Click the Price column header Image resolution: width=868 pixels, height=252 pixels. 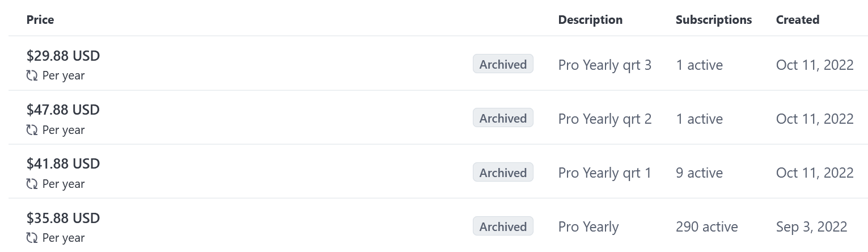(x=40, y=19)
